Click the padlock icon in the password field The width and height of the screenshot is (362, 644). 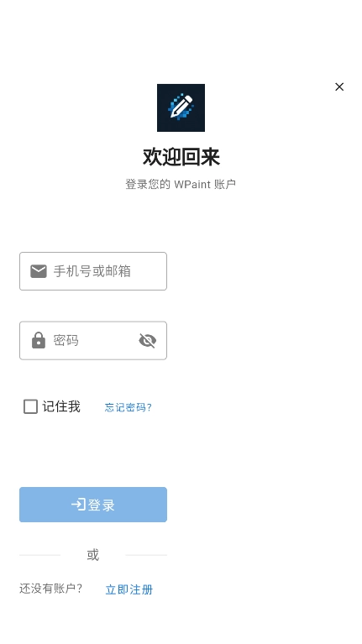pos(39,341)
